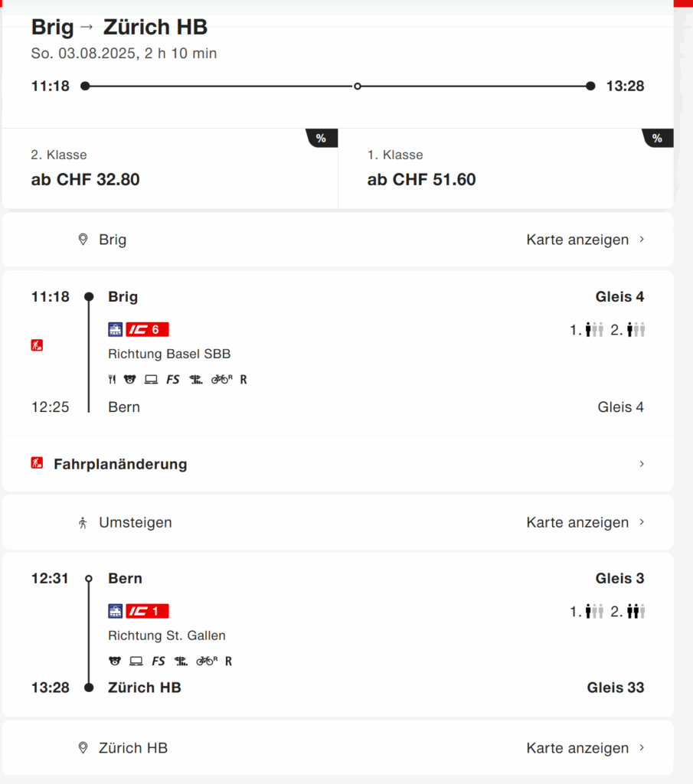
Task: Click the discount percent badge on 2. Klasse
Action: tap(322, 138)
